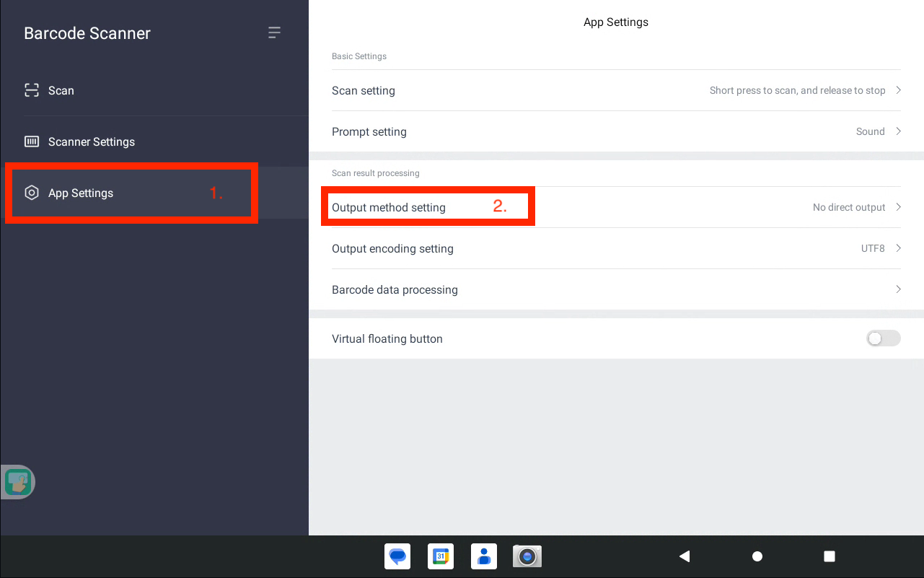This screenshot has height=578, width=924.
Task: Go to the Scan menu item
Action: (x=154, y=90)
